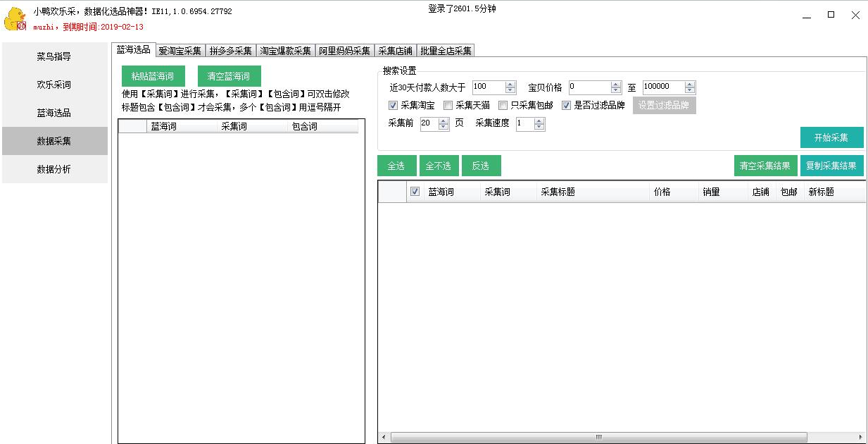Maximize the application window
This screenshot has height=444, width=868.
click(831, 15)
